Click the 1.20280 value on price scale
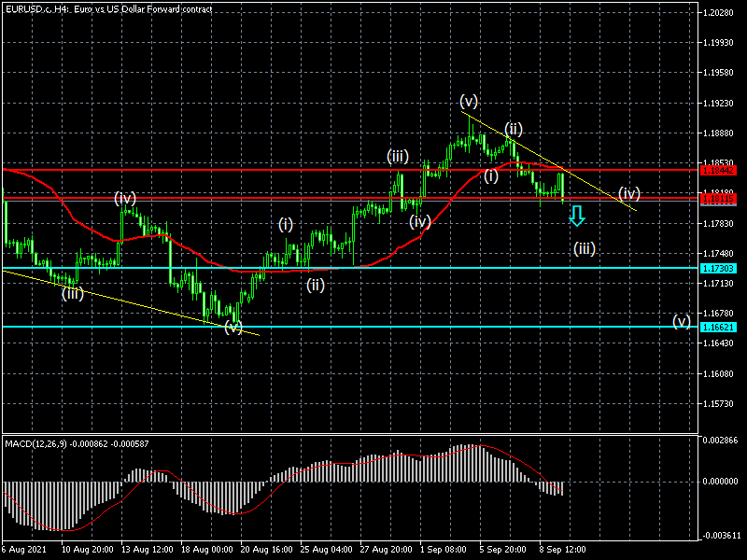Viewport: 747px width, 560px height. [x=721, y=13]
